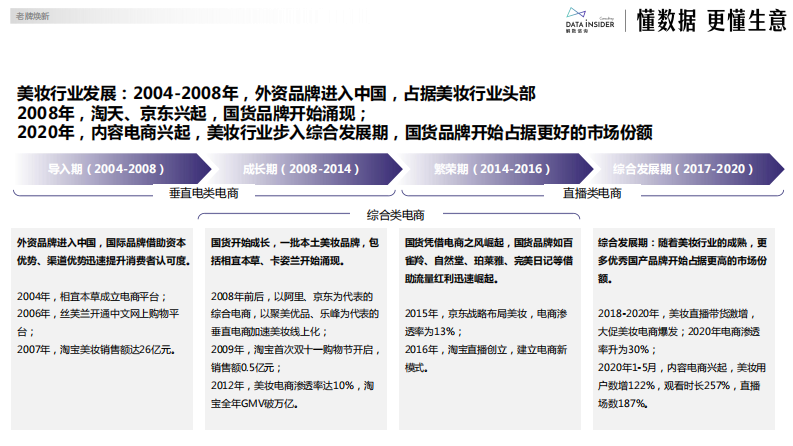Click line 2007年，淘宝美妆销售额达26亿元
793x446 pixels.
click(96, 350)
